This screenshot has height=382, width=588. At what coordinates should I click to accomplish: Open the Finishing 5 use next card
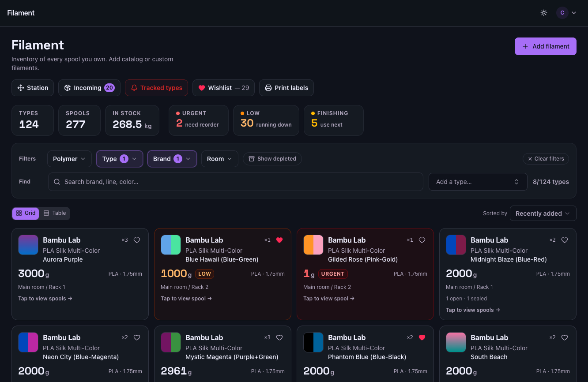334,120
